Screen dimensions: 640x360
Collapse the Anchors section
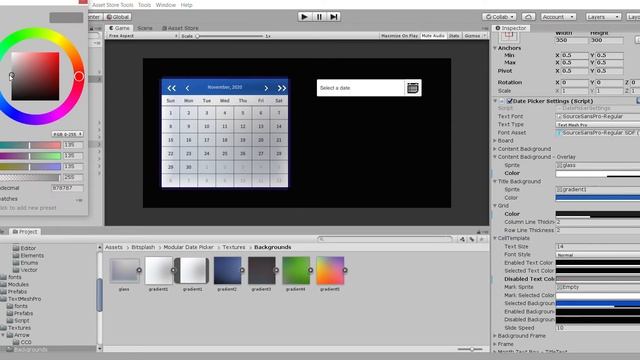click(x=495, y=48)
